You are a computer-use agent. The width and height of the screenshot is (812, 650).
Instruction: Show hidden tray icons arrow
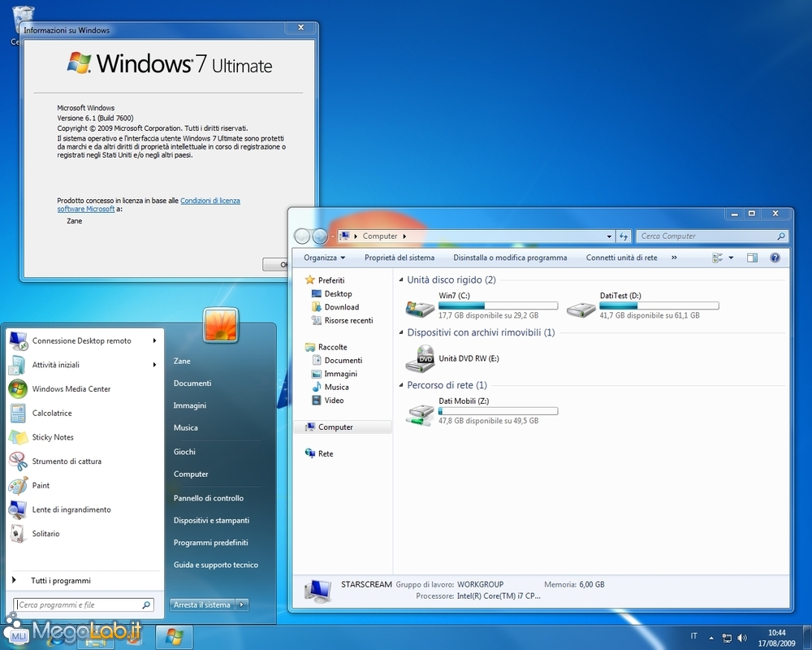pos(711,638)
